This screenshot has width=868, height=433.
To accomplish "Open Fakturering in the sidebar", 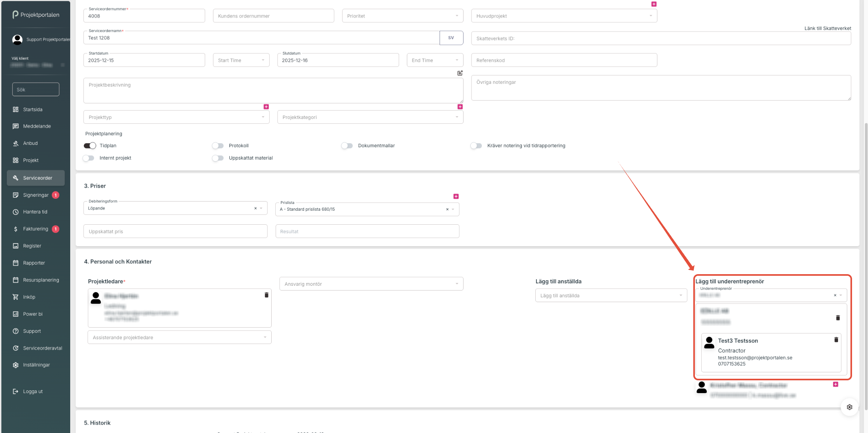I will [36, 229].
